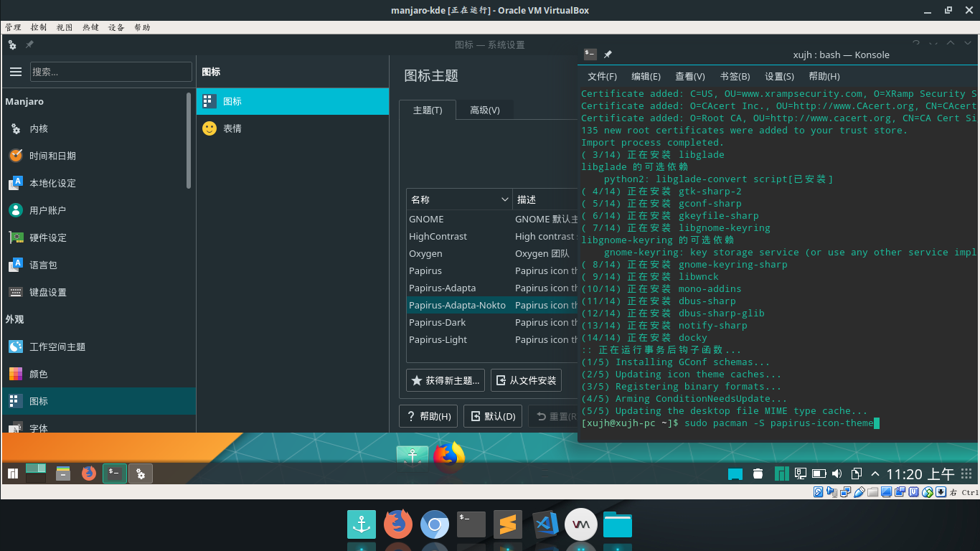The image size is (980, 551).
Task: Open 键盘设置 settings
Action: pyautogui.click(x=98, y=293)
